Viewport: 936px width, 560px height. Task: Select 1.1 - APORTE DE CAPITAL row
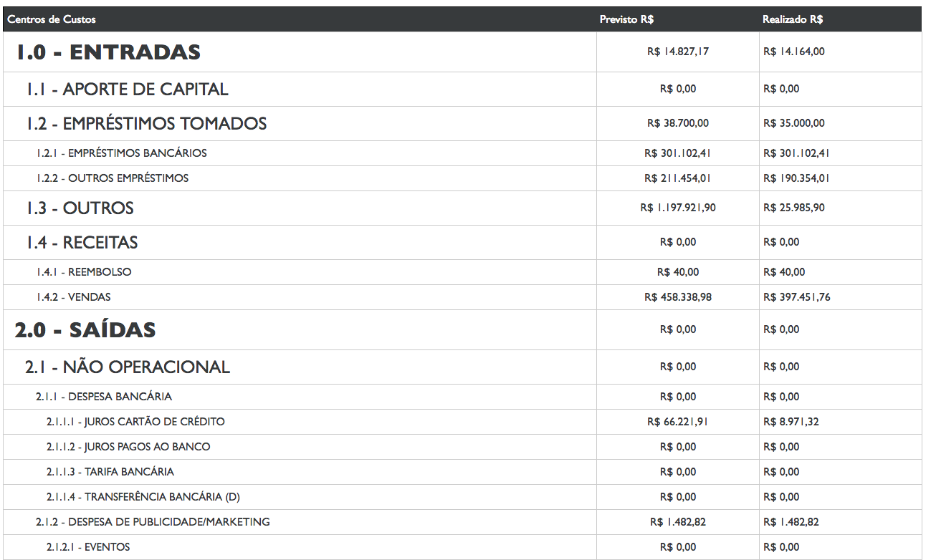(128, 90)
